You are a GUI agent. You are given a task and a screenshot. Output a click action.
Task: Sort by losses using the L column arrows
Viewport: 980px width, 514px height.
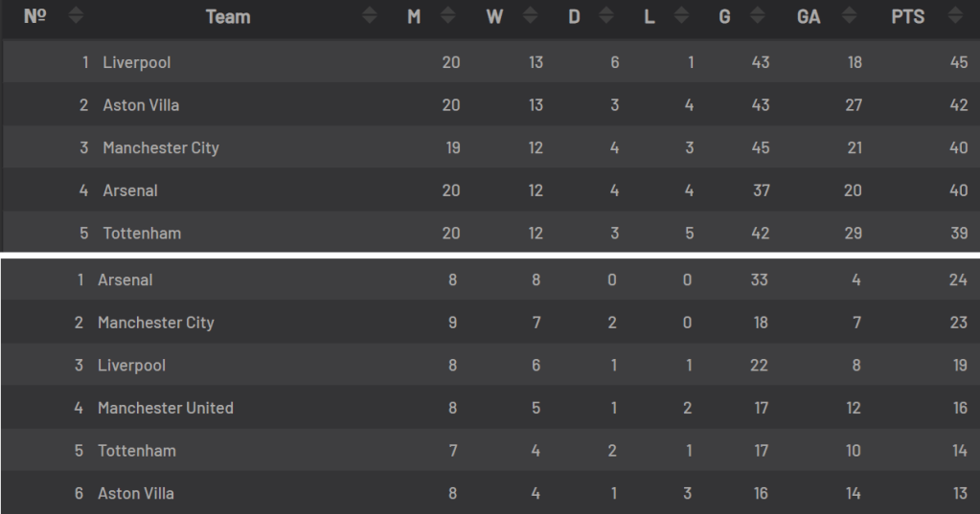(681, 16)
